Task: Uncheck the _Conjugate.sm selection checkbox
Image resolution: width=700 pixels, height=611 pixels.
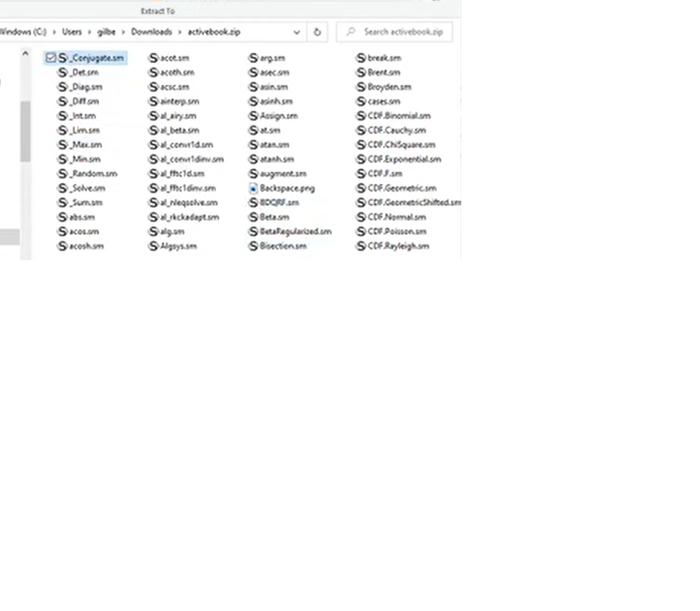Action: 51,58
